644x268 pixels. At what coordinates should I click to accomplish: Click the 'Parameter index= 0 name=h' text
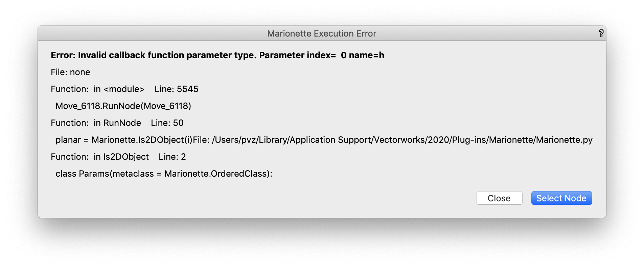pyautogui.click(x=321, y=55)
